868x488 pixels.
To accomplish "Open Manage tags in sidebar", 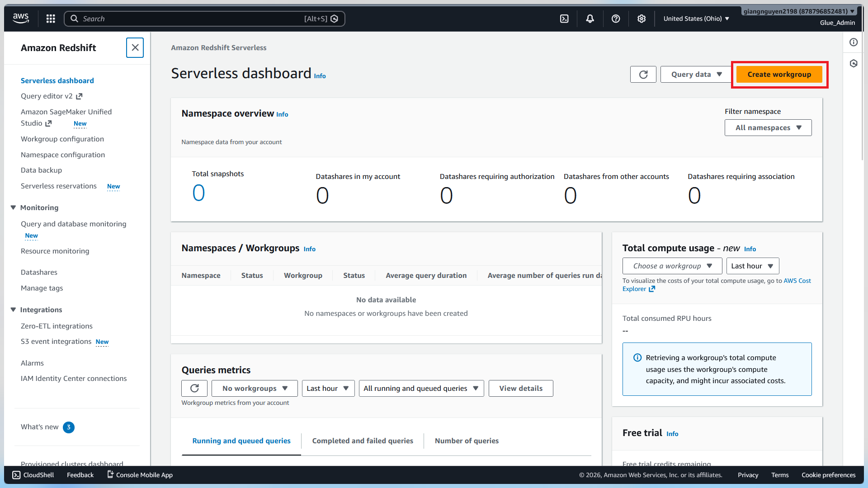I will point(42,288).
